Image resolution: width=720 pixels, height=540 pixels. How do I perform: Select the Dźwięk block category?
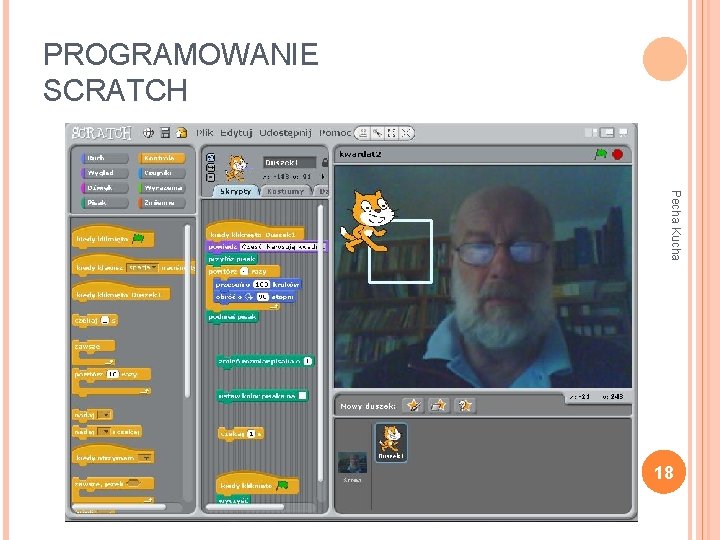click(105, 188)
